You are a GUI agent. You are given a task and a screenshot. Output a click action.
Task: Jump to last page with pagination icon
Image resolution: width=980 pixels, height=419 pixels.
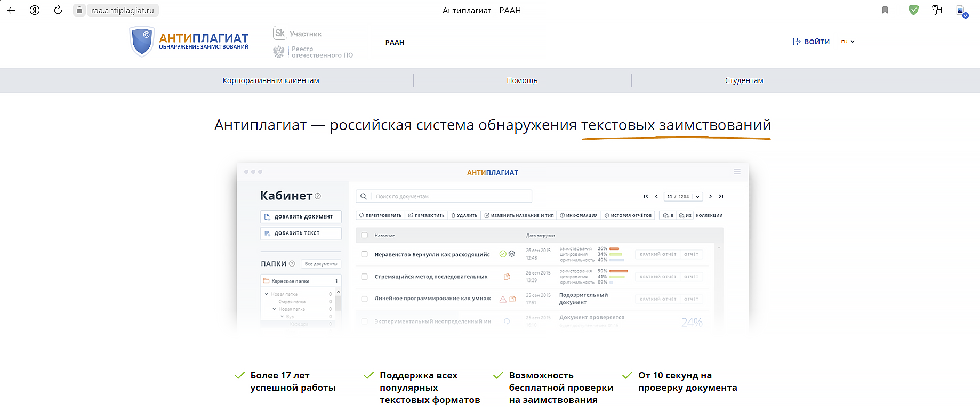pos(721,196)
